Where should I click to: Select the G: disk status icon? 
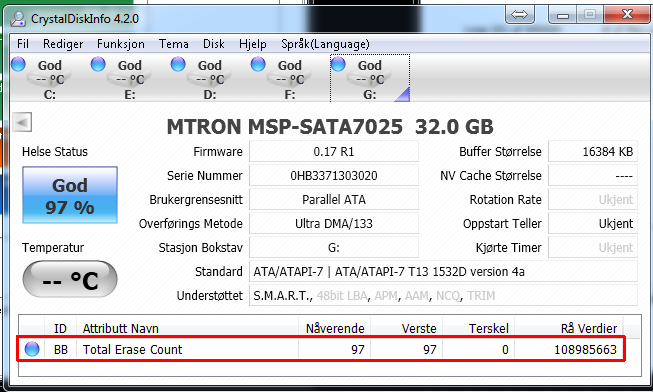pyautogui.click(x=338, y=65)
